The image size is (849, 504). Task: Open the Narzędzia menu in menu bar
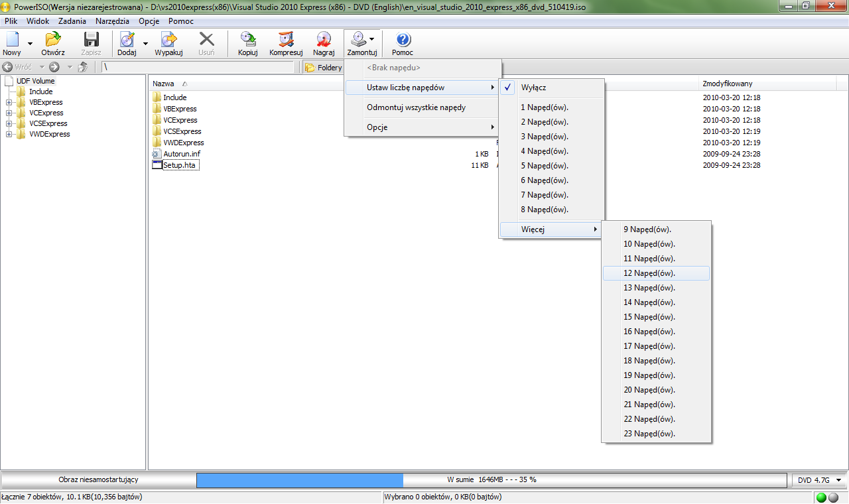click(113, 21)
